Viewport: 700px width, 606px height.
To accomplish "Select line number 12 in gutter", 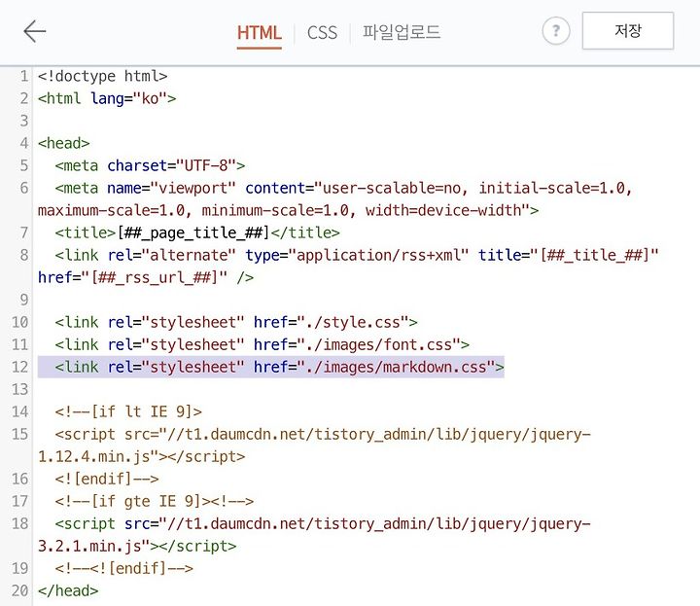I will pos(20,367).
